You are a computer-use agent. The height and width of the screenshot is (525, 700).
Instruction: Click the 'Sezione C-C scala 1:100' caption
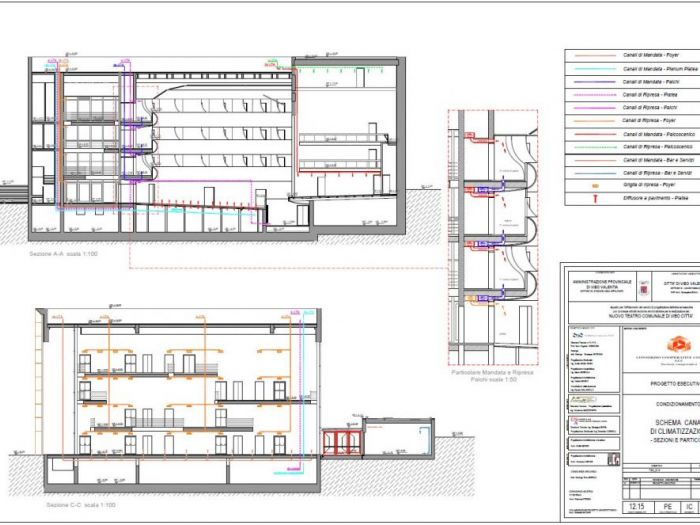click(81, 505)
